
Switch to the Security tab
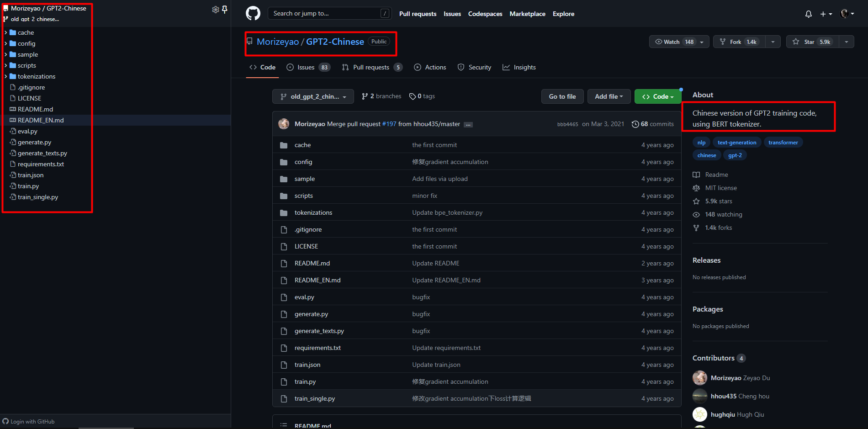[474, 67]
